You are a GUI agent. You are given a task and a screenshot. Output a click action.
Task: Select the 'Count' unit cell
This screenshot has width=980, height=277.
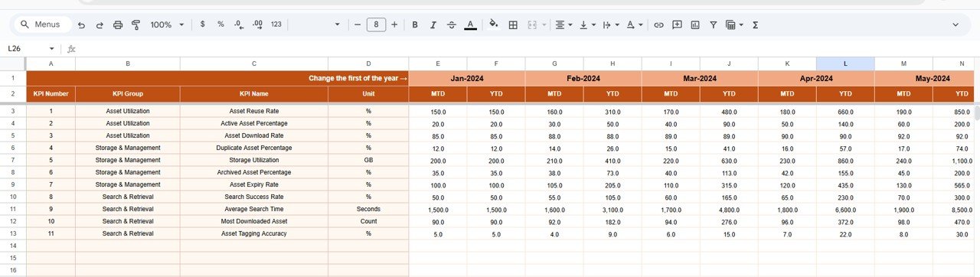tap(368, 221)
